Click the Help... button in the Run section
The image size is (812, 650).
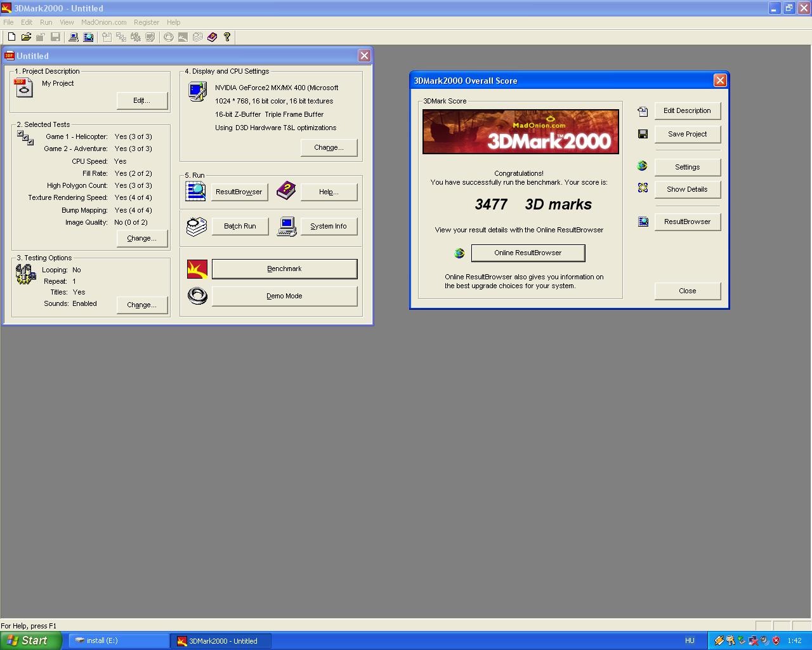pyautogui.click(x=329, y=192)
